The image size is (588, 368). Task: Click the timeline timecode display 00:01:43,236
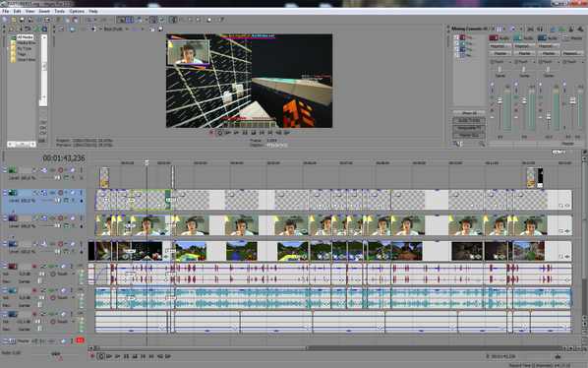[63, 158]
